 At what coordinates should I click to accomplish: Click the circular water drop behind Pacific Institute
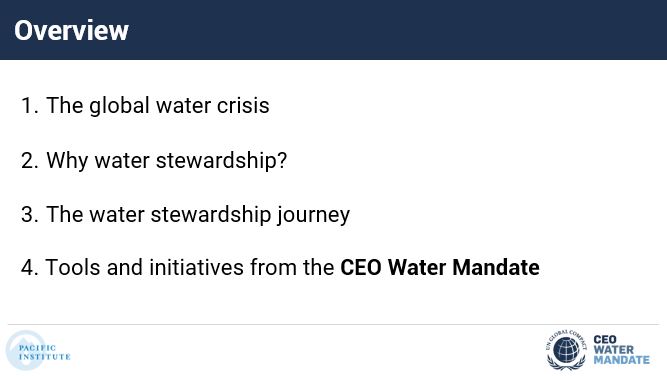[25, 350]
